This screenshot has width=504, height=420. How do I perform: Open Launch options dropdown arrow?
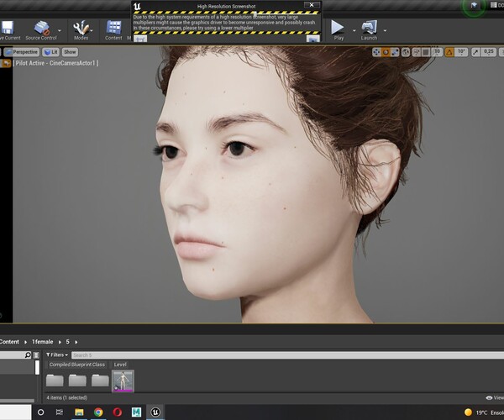(385, 30)
